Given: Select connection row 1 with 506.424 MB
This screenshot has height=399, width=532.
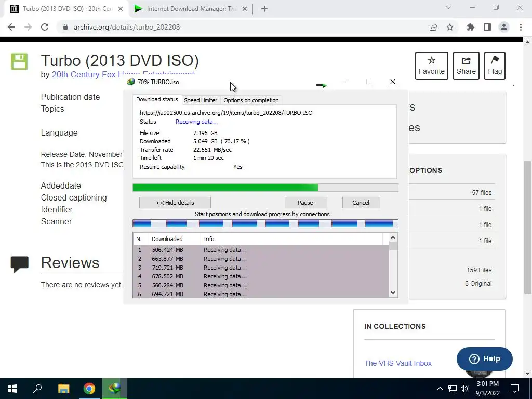Looking at the screenshot, I should coord(261,250).
